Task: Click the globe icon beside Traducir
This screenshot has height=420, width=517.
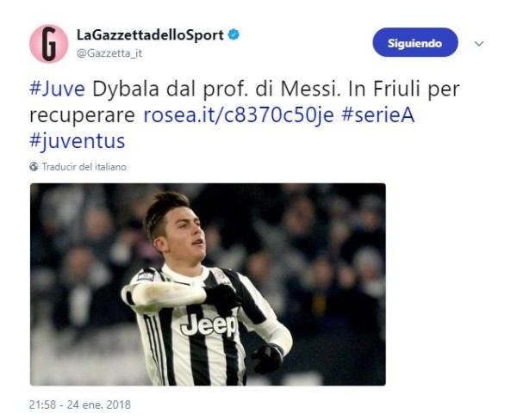Action: [34, 167]
